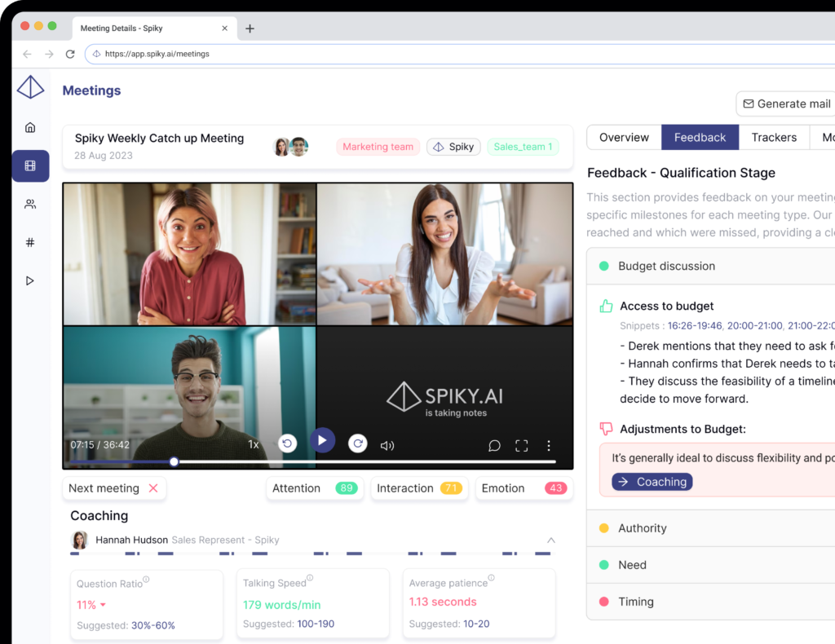This screenshot has height=644, width=835.
Task: Mute the video with the speaker icon
Action: point(387,445)
